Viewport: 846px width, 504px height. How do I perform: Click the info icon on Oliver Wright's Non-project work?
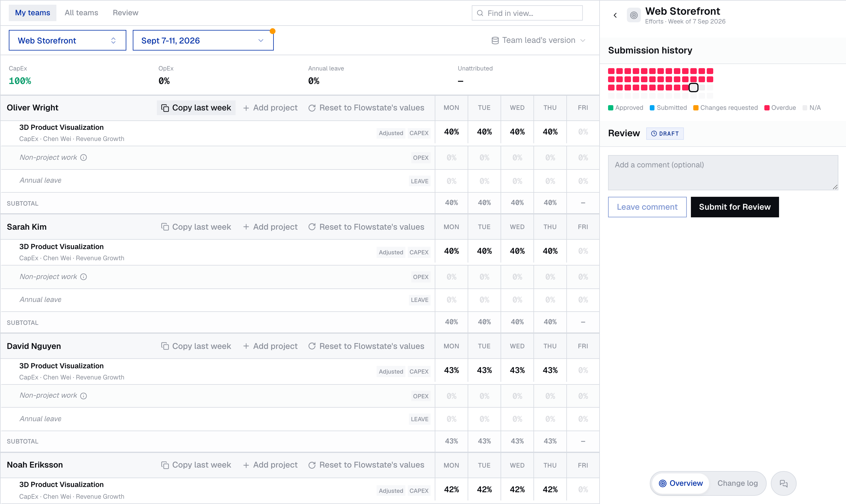(83, 158)
